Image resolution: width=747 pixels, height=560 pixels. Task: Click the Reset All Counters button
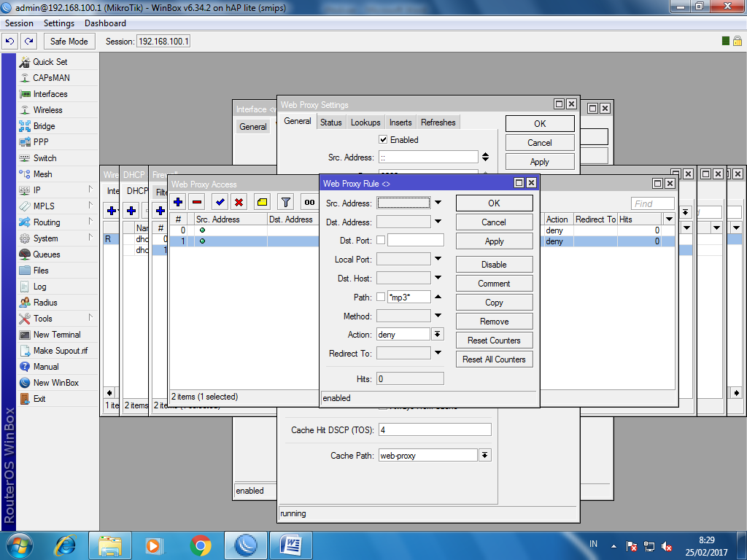[x=494, y=359]
